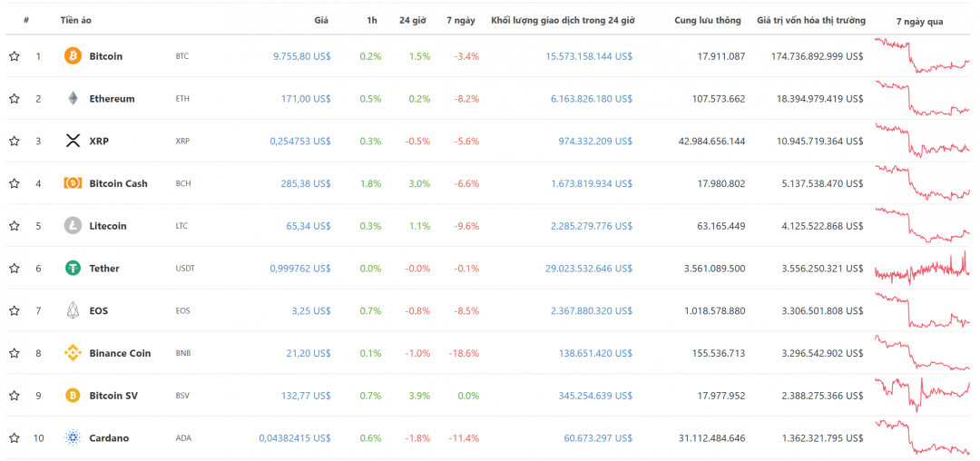Sort by the 24 giờ column header
Image resolution: width=980 pixels, height=461 pixels.
pos(413,20)
